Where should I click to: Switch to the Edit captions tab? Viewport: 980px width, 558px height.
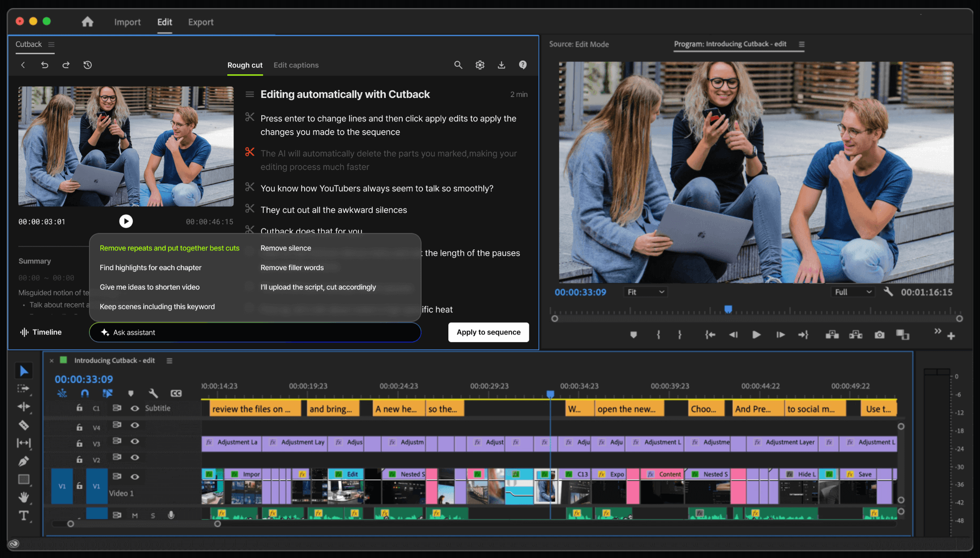point(296,65)
